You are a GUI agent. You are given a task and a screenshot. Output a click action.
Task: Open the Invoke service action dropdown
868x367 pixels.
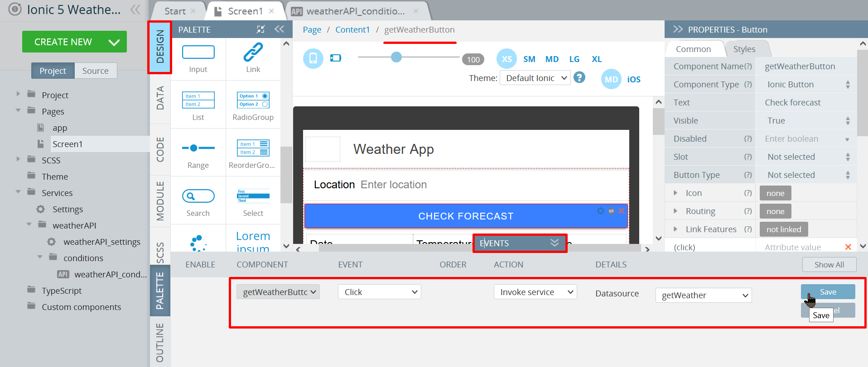[x=535, y=292]
